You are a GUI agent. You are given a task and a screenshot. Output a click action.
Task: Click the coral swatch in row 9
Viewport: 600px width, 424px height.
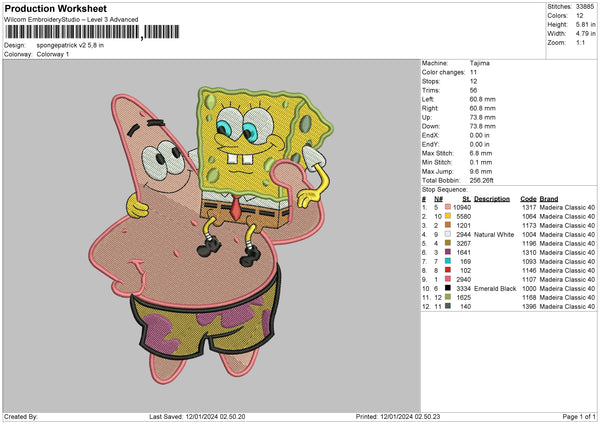tap(448, 279)
